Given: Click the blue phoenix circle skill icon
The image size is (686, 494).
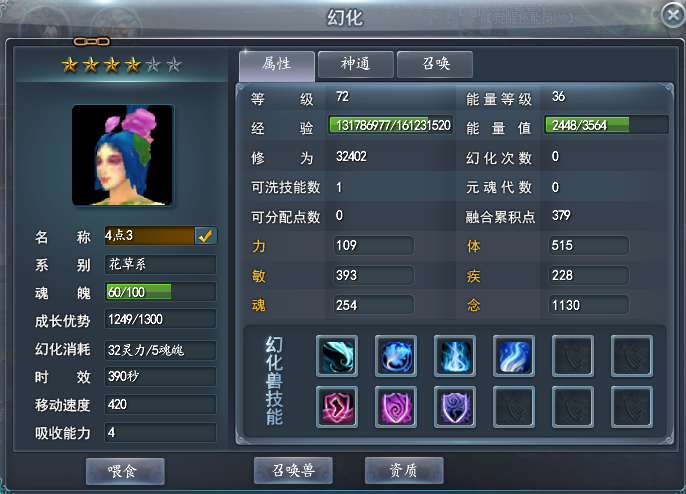Looking at the screenshot, I should click(x=396, y=356).
